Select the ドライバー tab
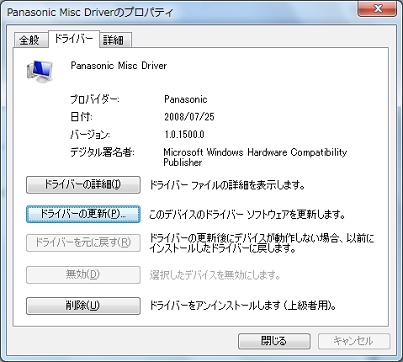 74,39
